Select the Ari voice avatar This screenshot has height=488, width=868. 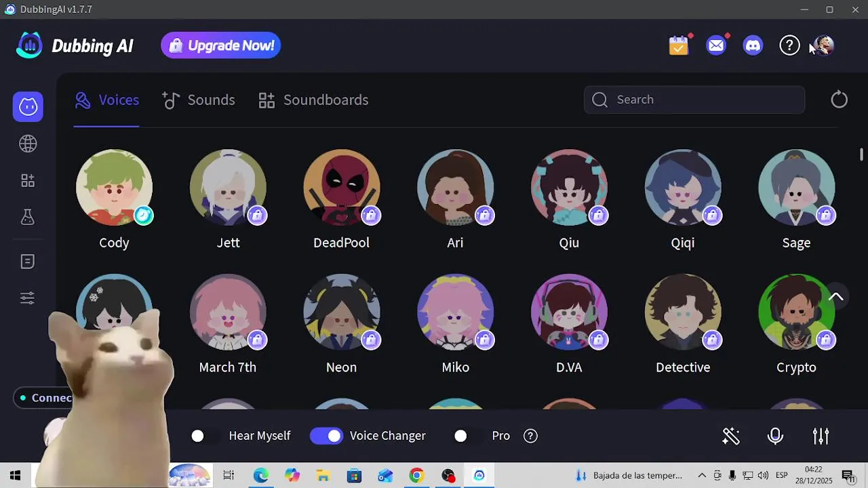(455, 188)
